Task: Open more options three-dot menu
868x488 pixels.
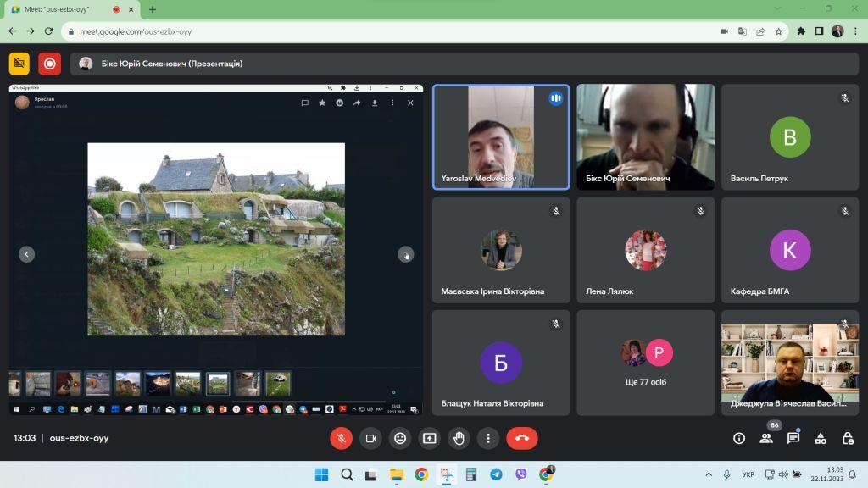Action: click(488, 438)
